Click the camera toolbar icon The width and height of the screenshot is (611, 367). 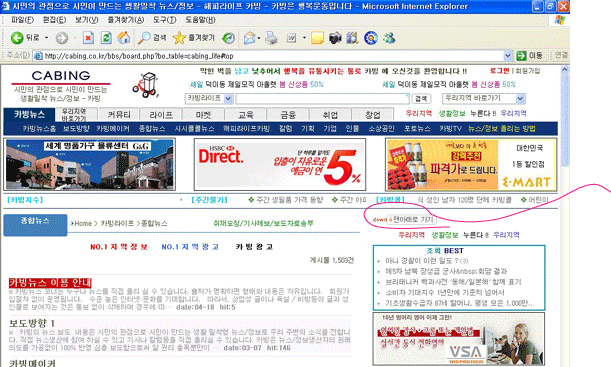(335, 38)
